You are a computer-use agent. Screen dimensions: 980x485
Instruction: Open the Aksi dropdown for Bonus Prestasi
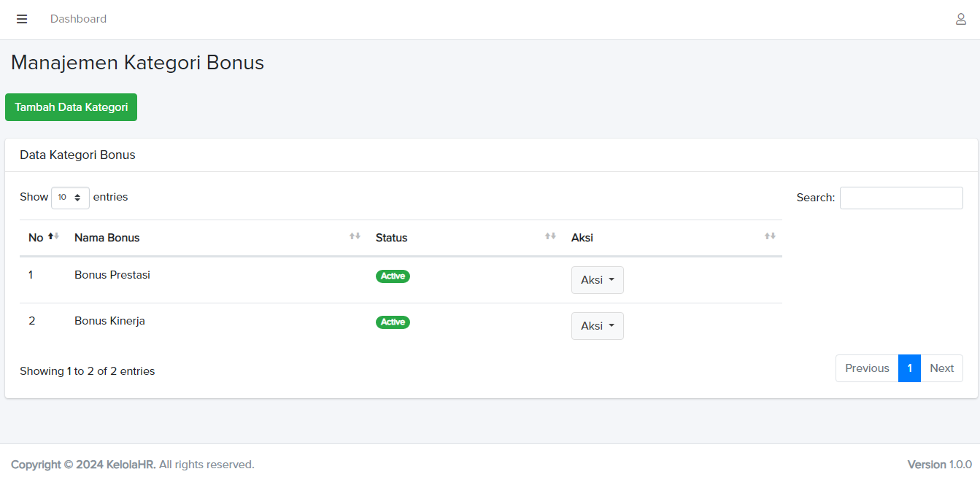click(x=597, y=279)
